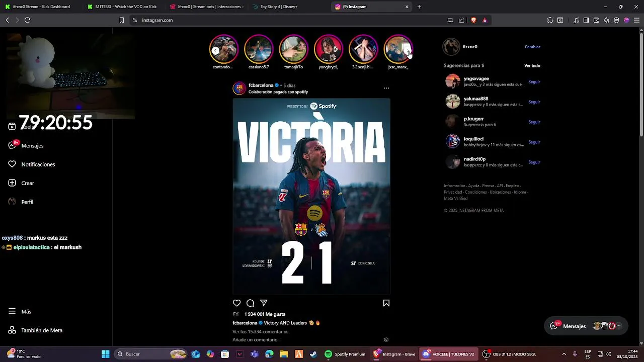Open the browser extensions puzzle icon
This screenshot has width=644, height=362.
click(x=550, y=20)
